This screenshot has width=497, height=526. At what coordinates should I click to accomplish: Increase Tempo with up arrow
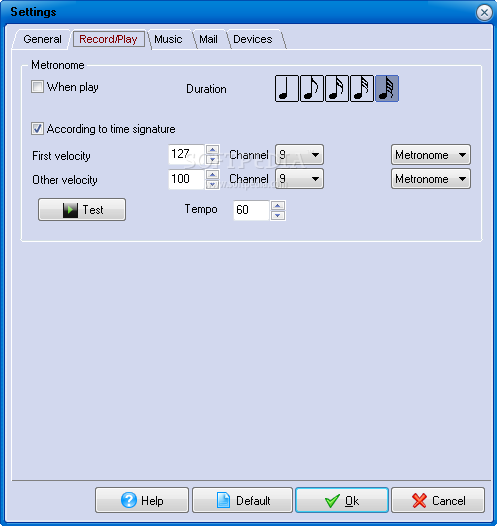[x=278, y=205]
